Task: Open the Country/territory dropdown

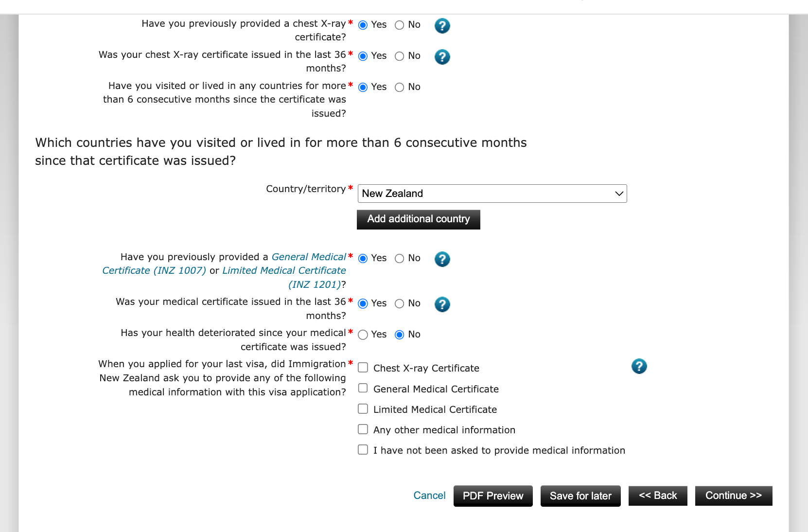Action: [x=492, y=194]
